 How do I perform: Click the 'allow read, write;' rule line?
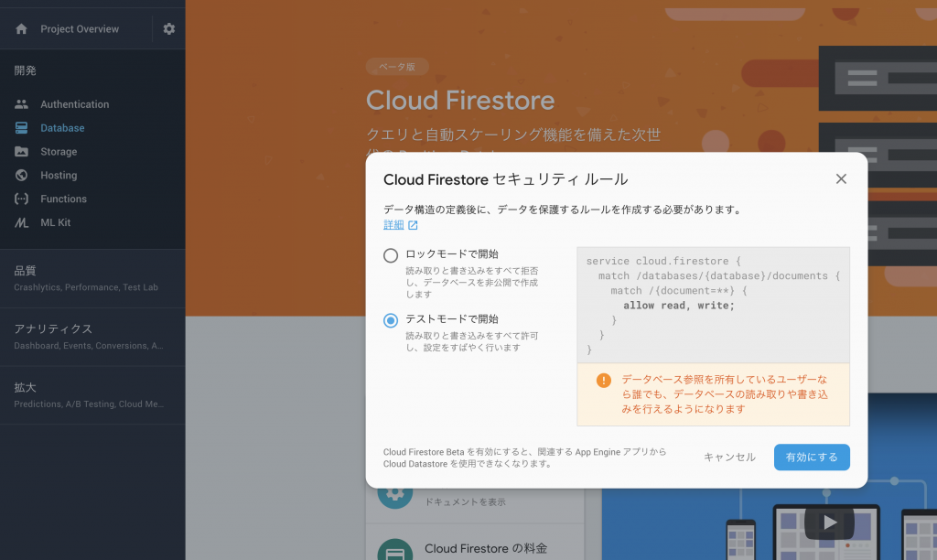pyautogui.click(x=679, y=306)
